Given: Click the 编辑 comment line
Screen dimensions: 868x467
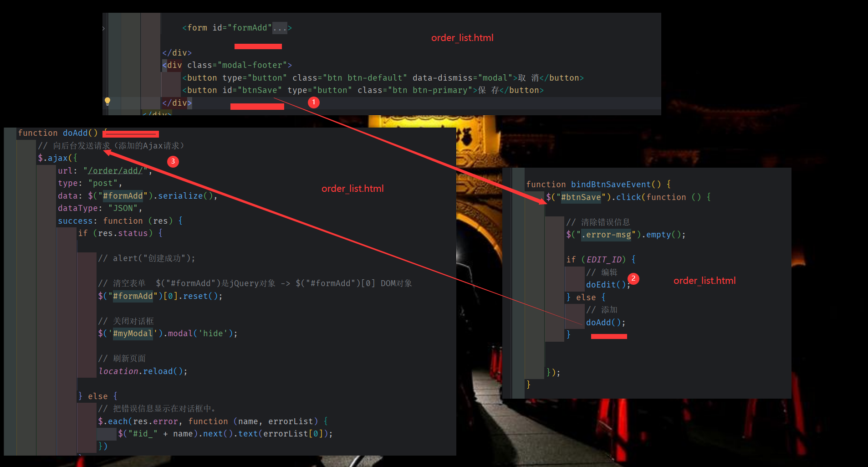Looking at the screenshot, I should point(602,272).
